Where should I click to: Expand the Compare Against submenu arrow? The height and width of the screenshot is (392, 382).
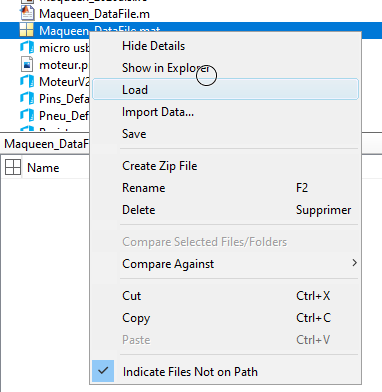pyautogui.click(x=354, y=263)
